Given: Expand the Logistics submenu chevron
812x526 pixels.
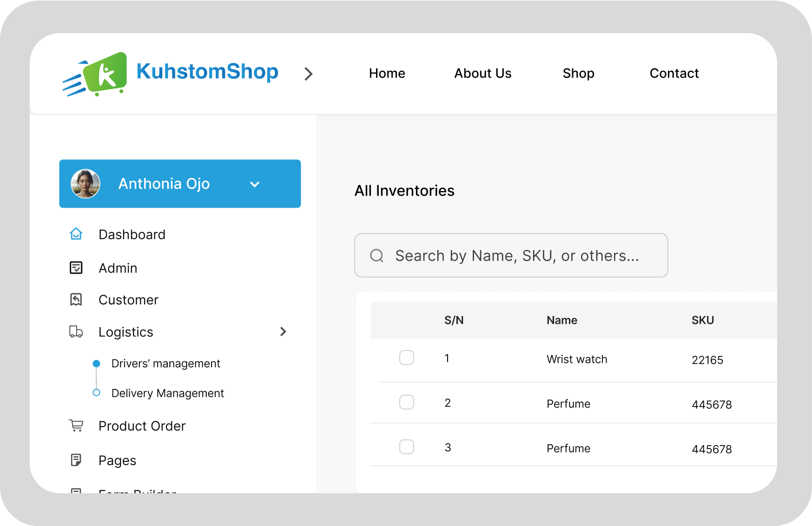Looking at the screenshot, I should click(283, 331).
